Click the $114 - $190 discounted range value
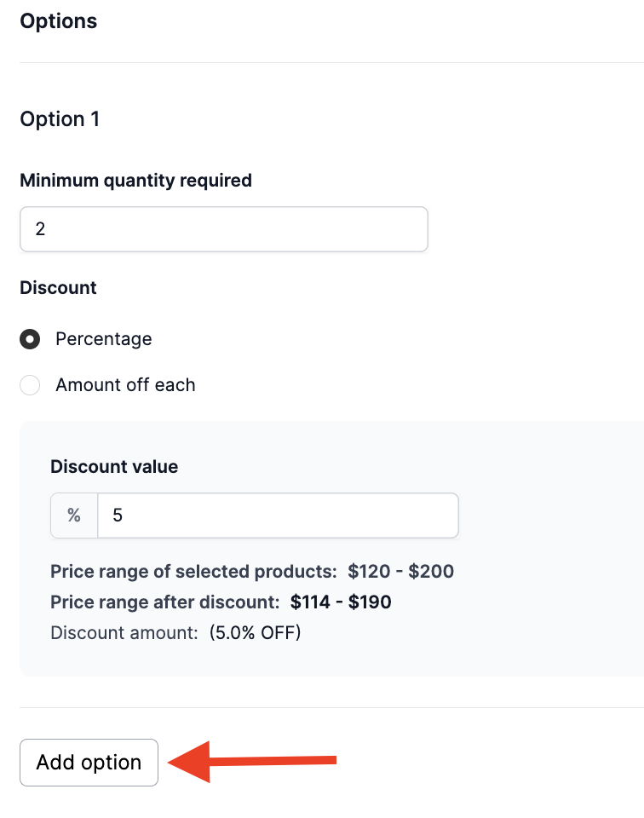This screenshot has height=818, width=644. (x=341, y=602)
